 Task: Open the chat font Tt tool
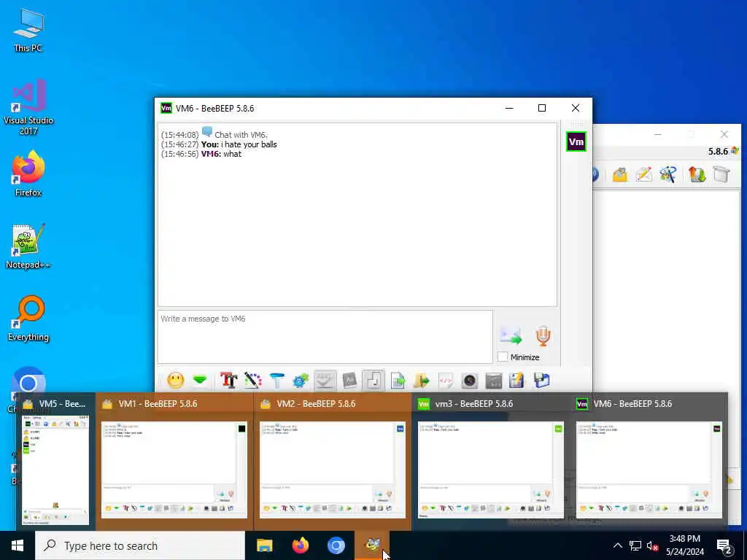click(228, 381)
